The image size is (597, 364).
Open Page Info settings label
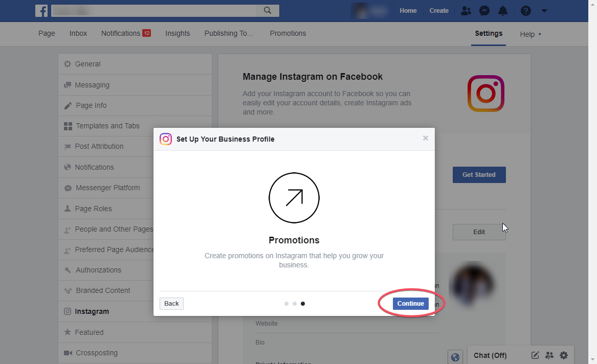point(92,105)
